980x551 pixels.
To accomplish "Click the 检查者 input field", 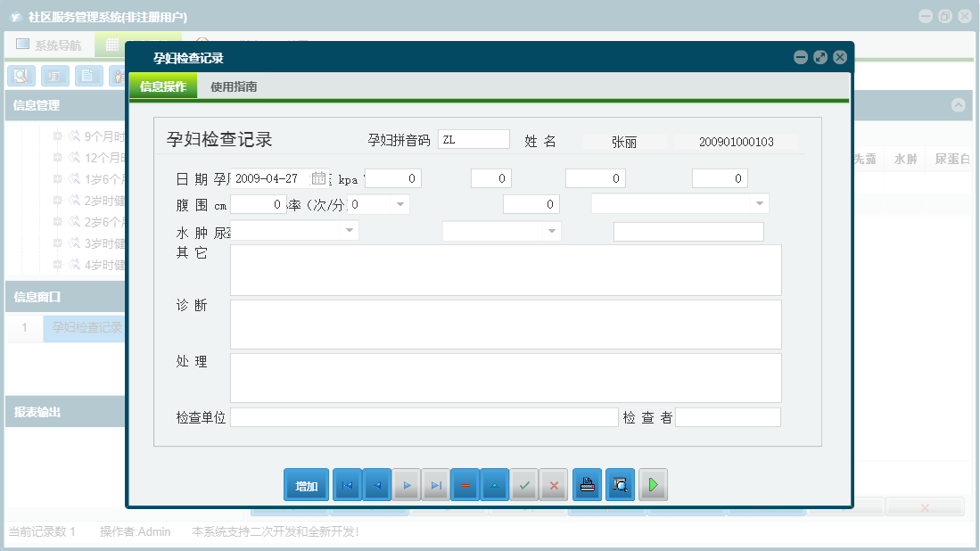I will [729, 417].
